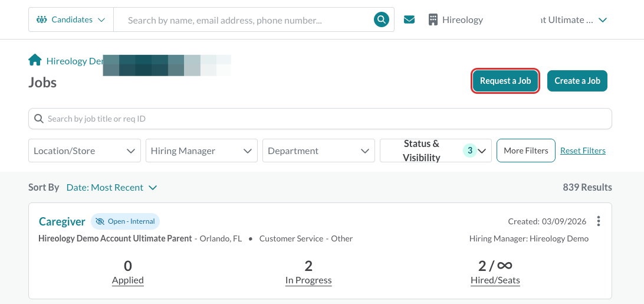Viewport: 644px width, 304px height.
Task: Click the Hireology Demo breadcrumb link
Action: pos(74,61)
